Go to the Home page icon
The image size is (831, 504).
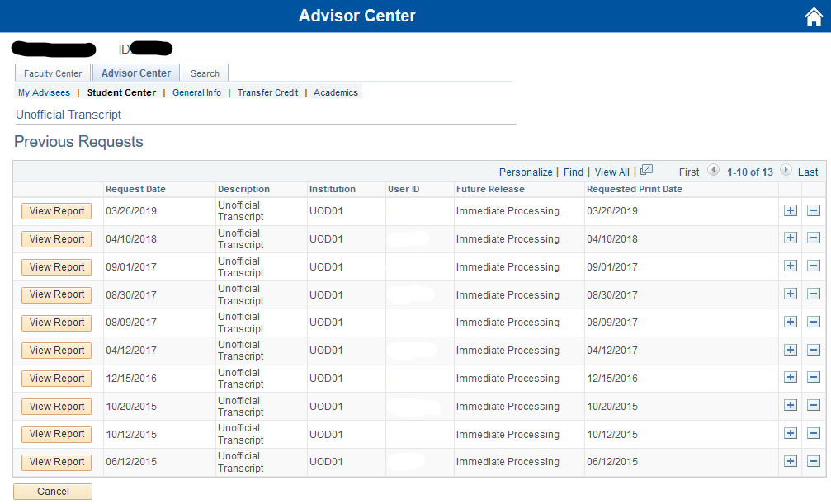814,16
